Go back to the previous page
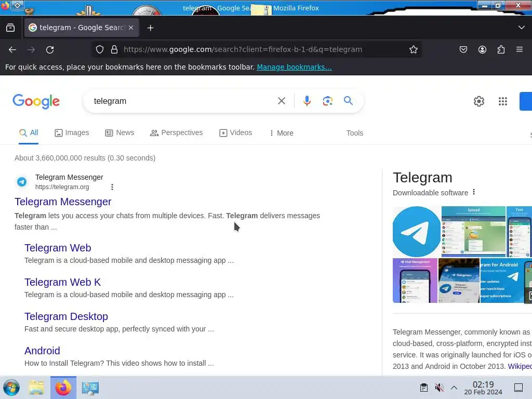 [12, 50]
